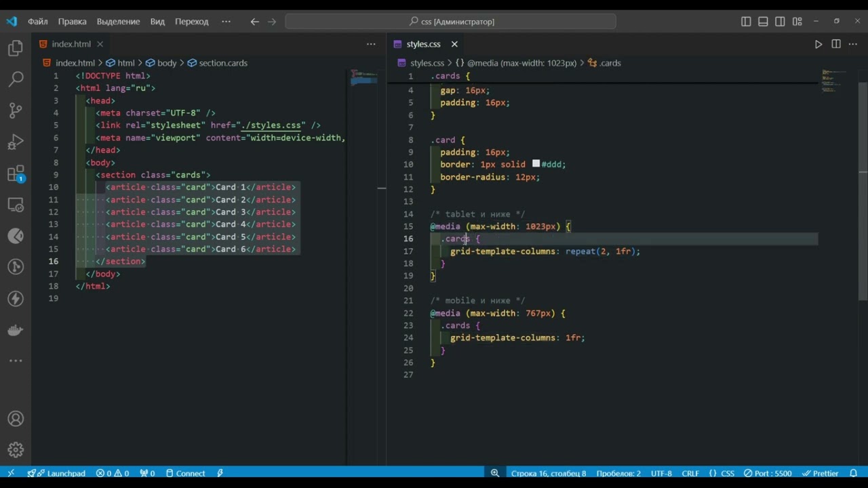Open styles.css breadcrumb file picker
The width and height of the screenshot is (868, 488).
click(420, 63)
